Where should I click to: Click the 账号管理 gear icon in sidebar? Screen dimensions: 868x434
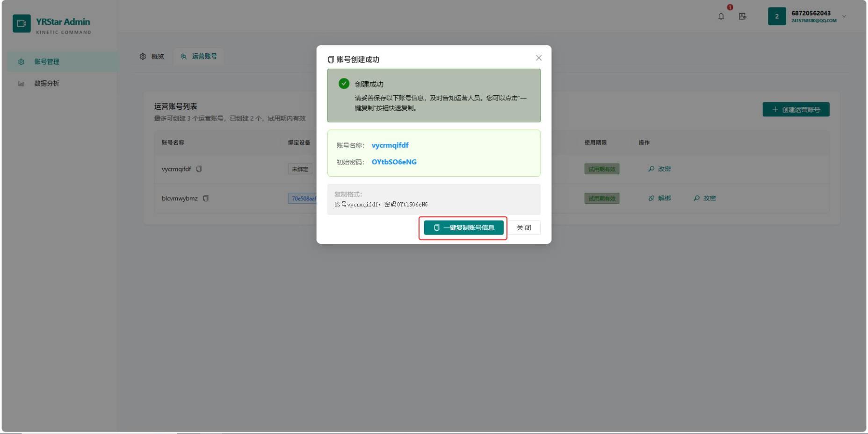21,62
